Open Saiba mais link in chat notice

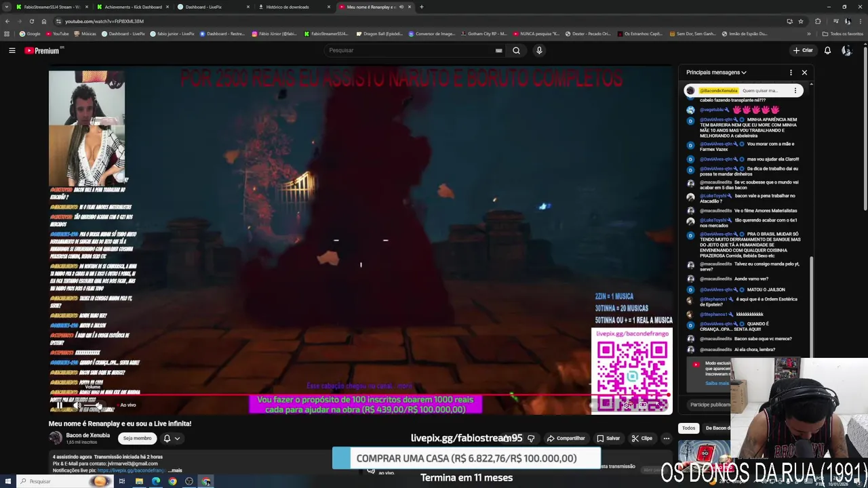tap(716, 383)
